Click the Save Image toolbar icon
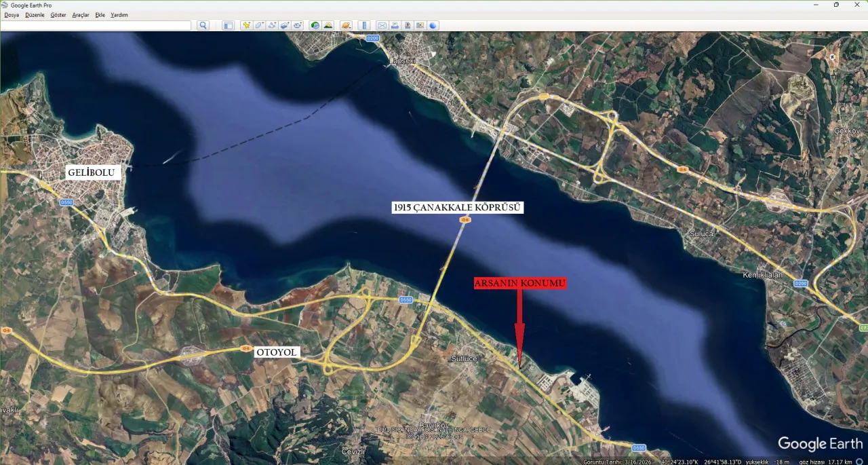 408,25
